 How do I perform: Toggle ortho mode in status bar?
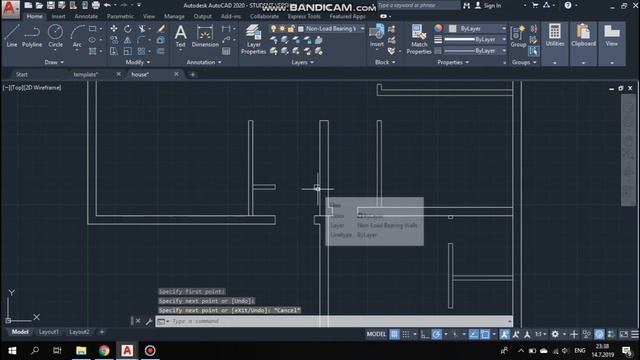[x=425, y=334]
